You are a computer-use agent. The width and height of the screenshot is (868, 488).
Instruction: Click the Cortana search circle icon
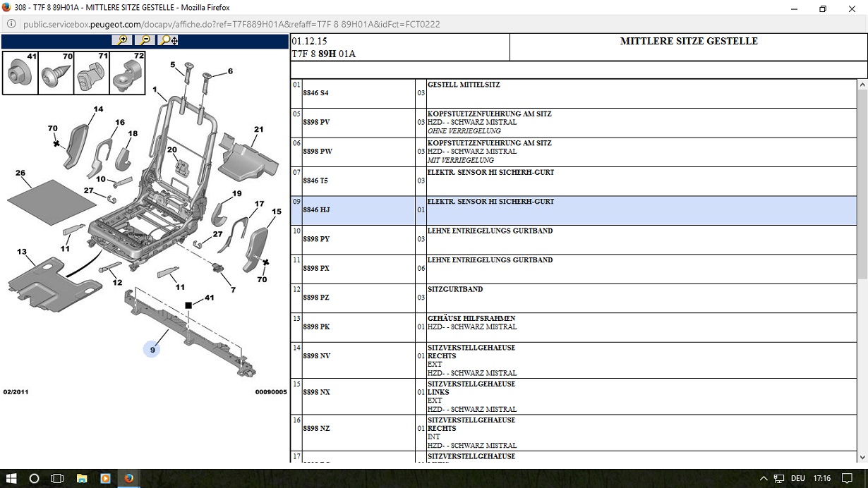click(x=34, y=478)
